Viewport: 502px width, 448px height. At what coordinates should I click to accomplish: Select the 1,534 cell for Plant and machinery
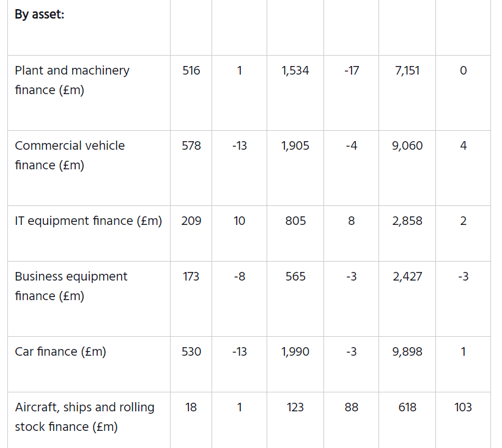tap(295, 70)
